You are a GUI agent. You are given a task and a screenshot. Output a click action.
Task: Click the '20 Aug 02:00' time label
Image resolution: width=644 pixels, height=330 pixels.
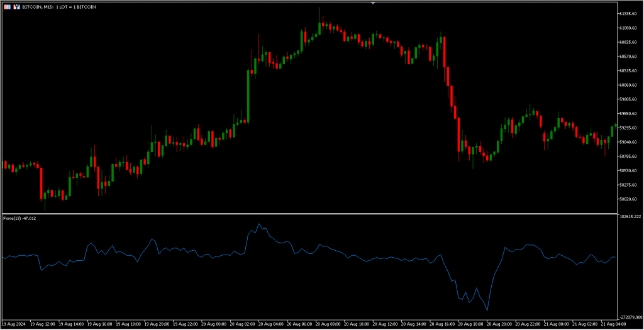[x=242, y=324]
